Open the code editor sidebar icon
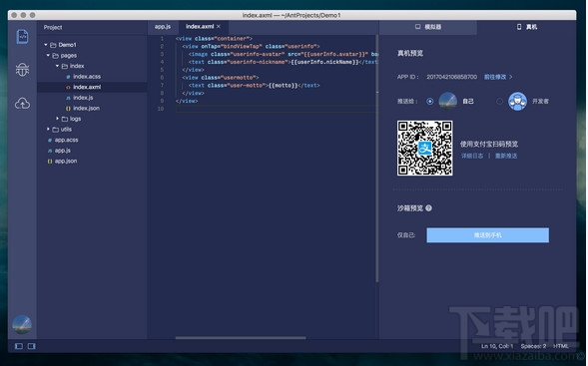Image resolution: width=588 pixels, height=366 pixels. [23, 36]
